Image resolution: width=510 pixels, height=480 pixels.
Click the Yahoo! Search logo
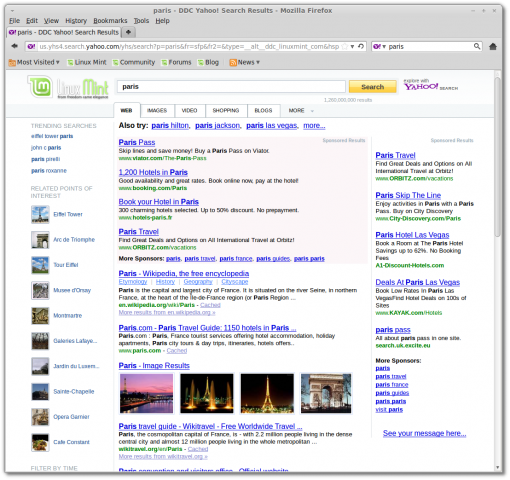pos(430,85)
